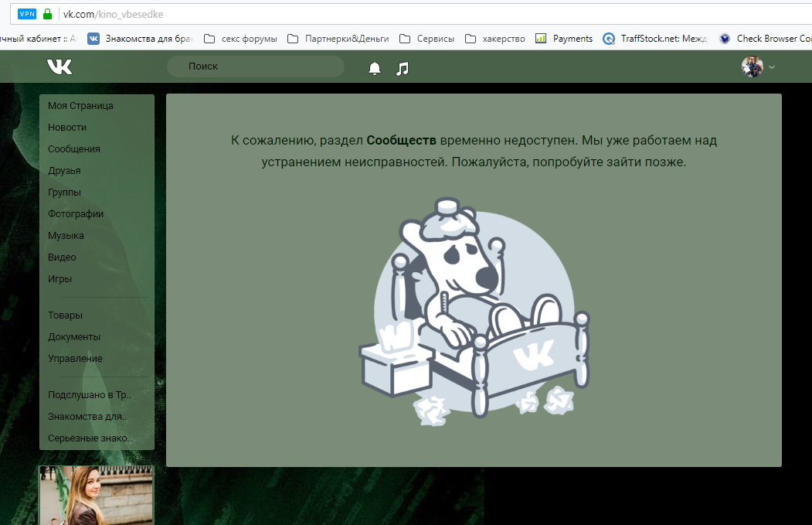Click the Управление link
Image resolution: width=812 pixels, height=525 pixels.
(75, 358)
